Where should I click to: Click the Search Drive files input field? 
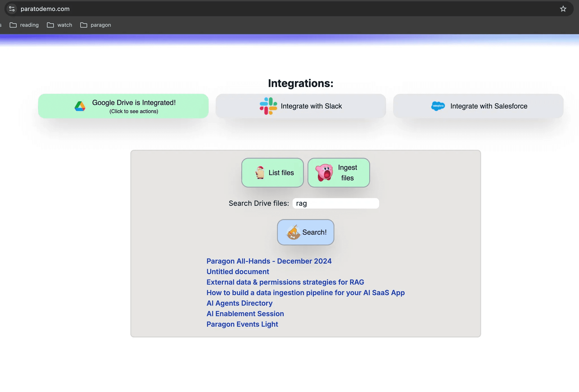pyautogui.click(x=336, y=203)
